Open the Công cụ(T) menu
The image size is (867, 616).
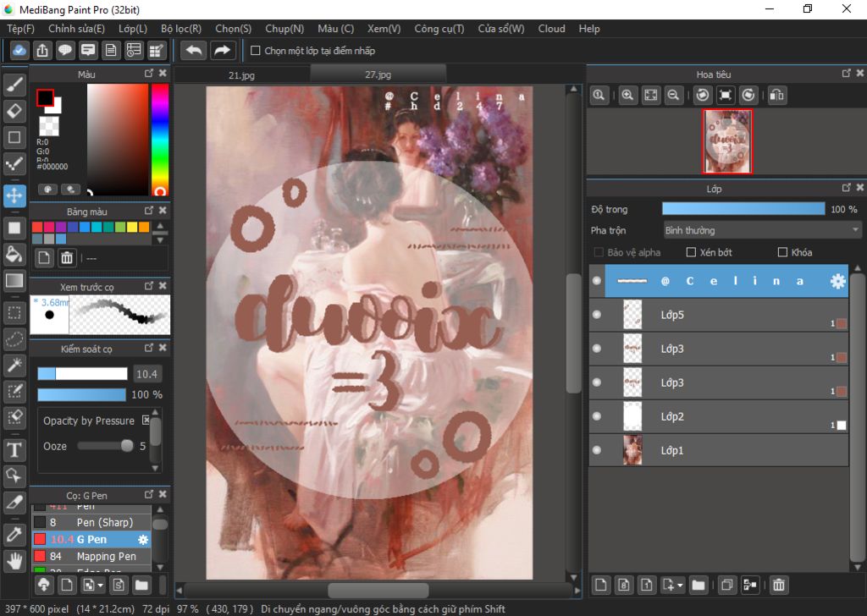coord(439,29)
